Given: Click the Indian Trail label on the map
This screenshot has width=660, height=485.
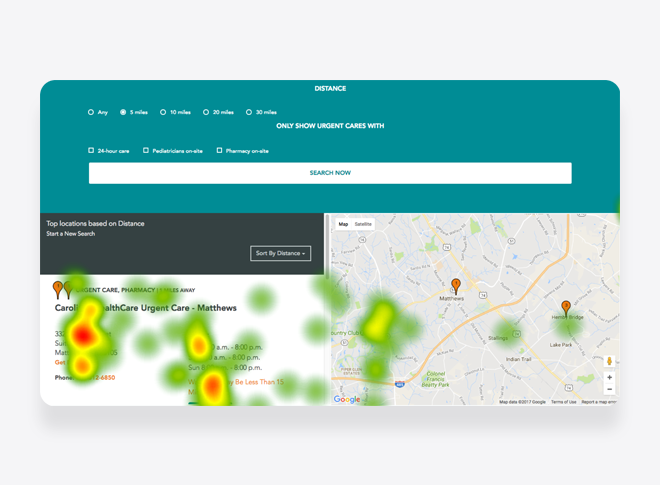Looking at the screenshot, I should (x=518, y=359).
